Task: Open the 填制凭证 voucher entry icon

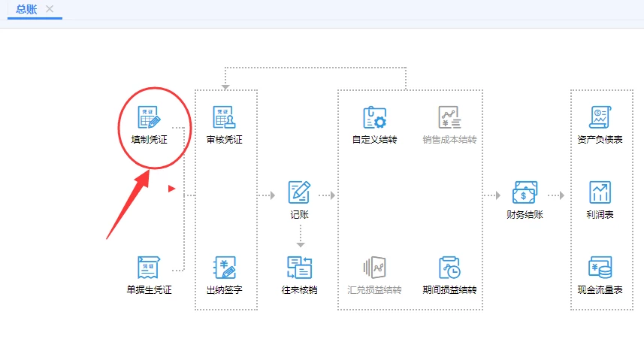Action: coord(149,118)
